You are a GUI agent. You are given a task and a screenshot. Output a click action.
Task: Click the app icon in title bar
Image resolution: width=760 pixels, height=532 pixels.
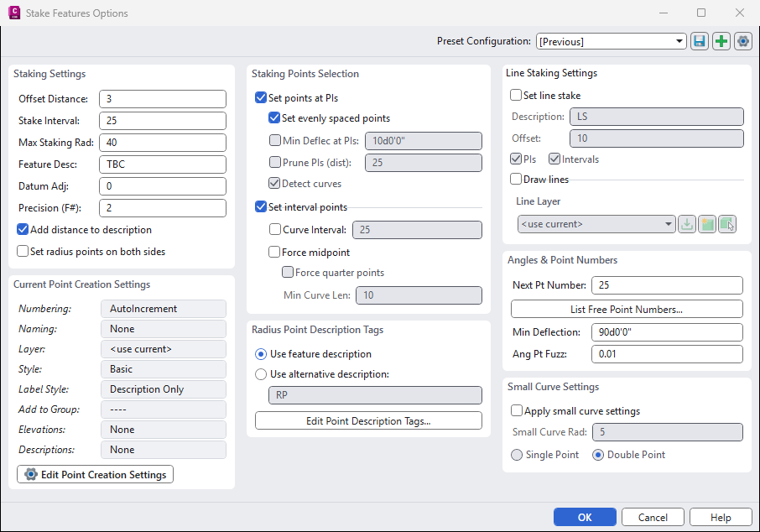click(14, 13)
